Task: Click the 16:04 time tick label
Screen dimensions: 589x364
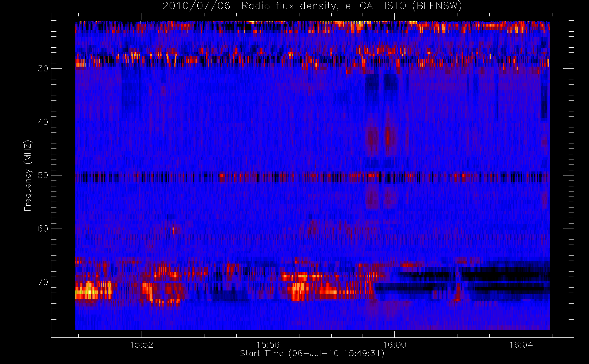Action: point(521,345)
